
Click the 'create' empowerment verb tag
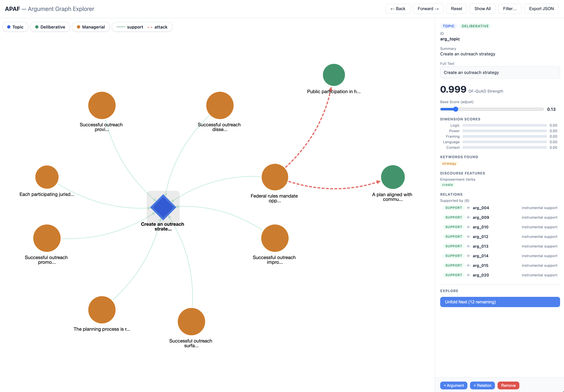447,185
